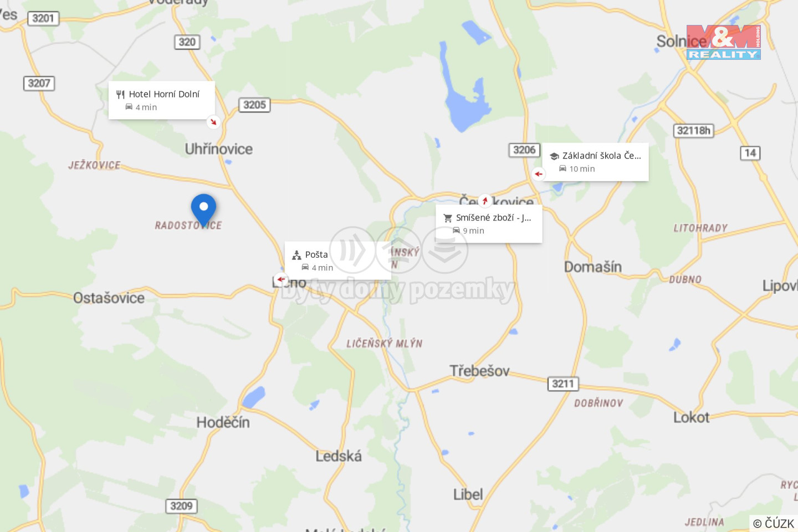Click the post office icon next to Pošta
The width and height of the screenshot is (798, 532).
[296, 255]
